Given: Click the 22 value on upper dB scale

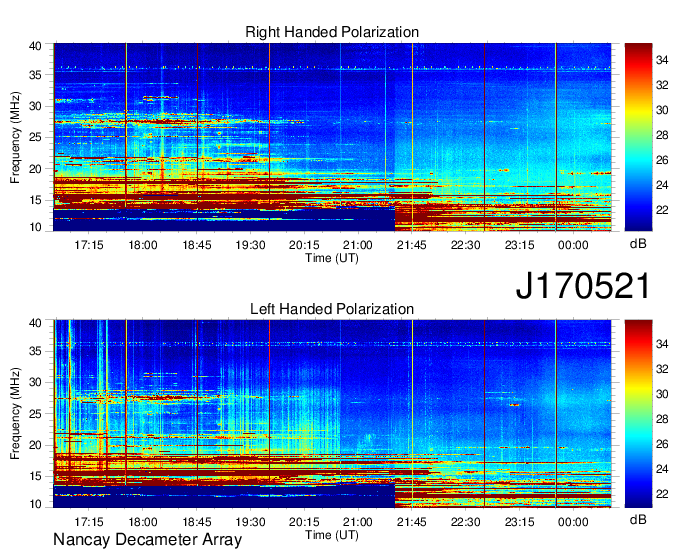Looking at the screenshot, I should point(662,210).
